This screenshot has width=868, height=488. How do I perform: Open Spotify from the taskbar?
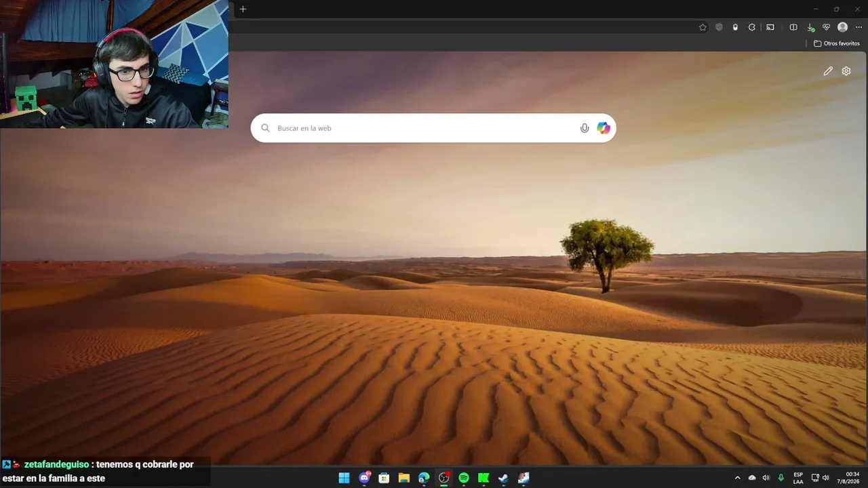pos(464,478)
